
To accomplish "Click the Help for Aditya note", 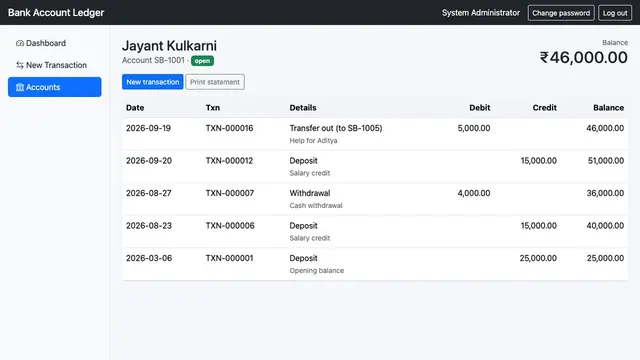I will (313, 140).
